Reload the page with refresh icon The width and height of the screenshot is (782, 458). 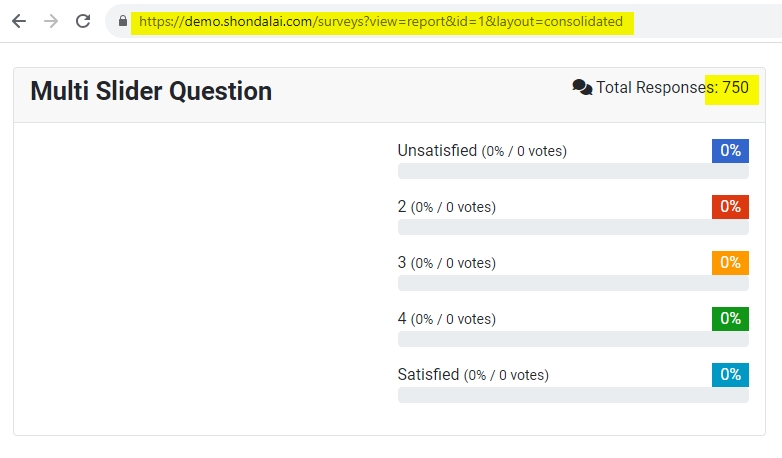(x=84, y=21)
